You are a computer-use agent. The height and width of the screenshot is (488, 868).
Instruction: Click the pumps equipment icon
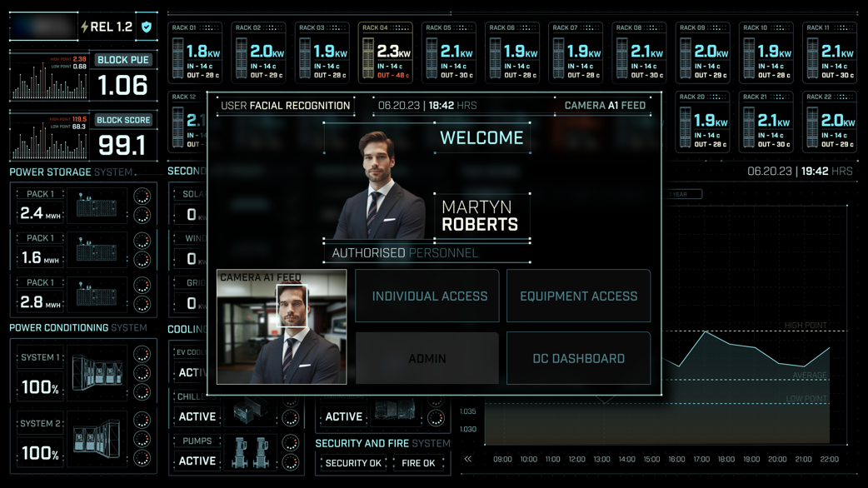tap(252, 452)
